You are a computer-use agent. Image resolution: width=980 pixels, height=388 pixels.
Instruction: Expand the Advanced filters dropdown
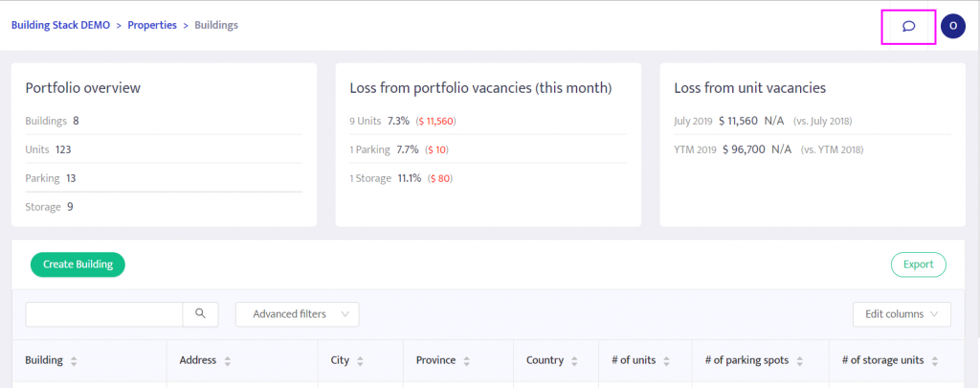pyautogui.click(x=298, y=314)
